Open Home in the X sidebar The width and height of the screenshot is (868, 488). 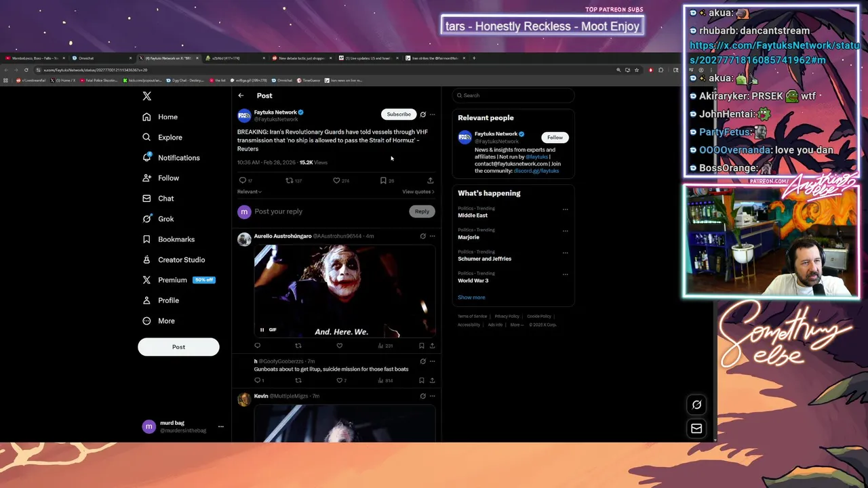(160, 117)
